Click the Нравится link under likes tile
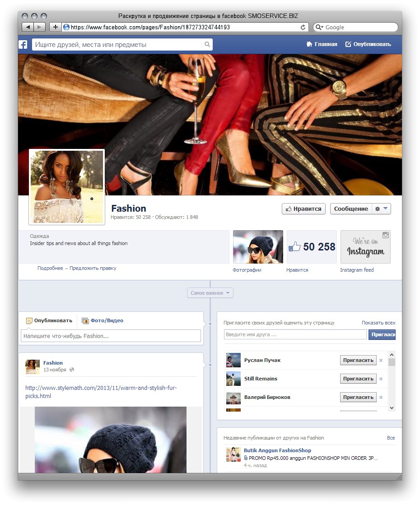Viewport: 420px width, 505px height. [x=297, y=270]
